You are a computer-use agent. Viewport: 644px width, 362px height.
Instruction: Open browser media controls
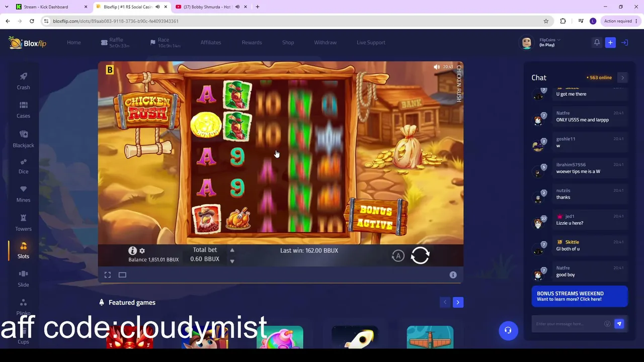pos(581,21)
